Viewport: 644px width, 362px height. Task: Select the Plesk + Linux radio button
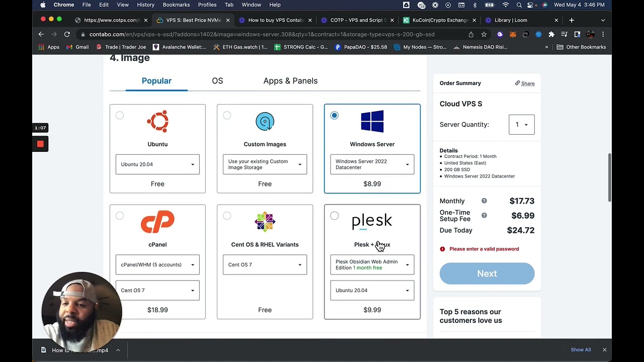(x=335, y=216)
